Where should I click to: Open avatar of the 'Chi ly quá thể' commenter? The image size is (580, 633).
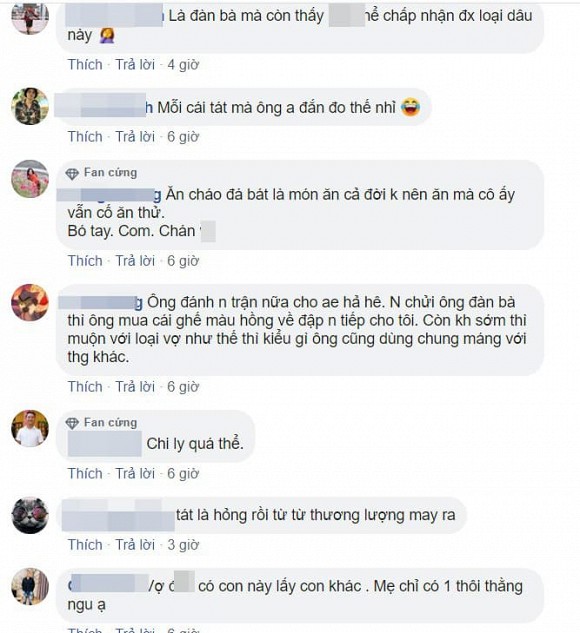pyautogui.click(x=30, y=429)
